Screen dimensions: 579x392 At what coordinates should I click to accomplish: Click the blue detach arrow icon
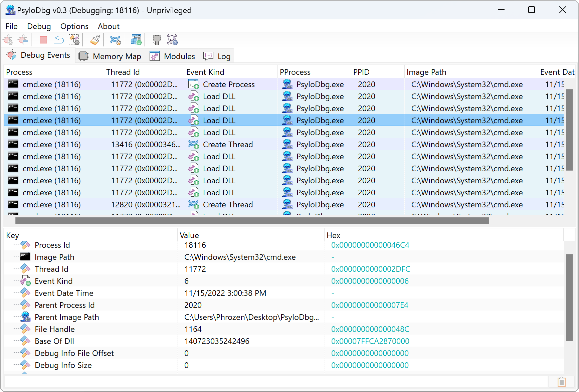tap(59, 40)
